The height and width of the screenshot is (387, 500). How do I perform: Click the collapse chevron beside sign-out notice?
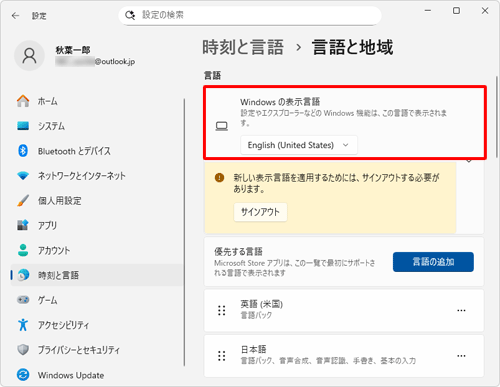tap(469, 161)
